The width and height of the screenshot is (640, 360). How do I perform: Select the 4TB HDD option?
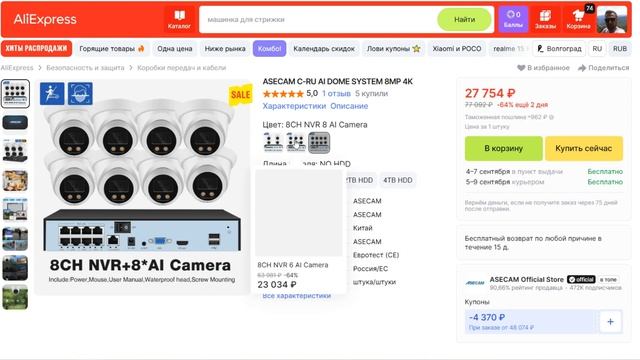tap(398, 180)
